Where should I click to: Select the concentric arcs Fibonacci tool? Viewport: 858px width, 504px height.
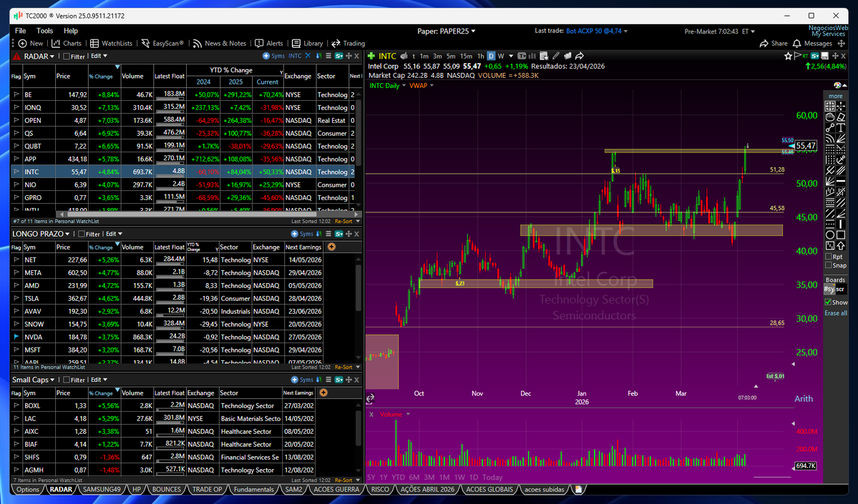click(x=830, y=138)
